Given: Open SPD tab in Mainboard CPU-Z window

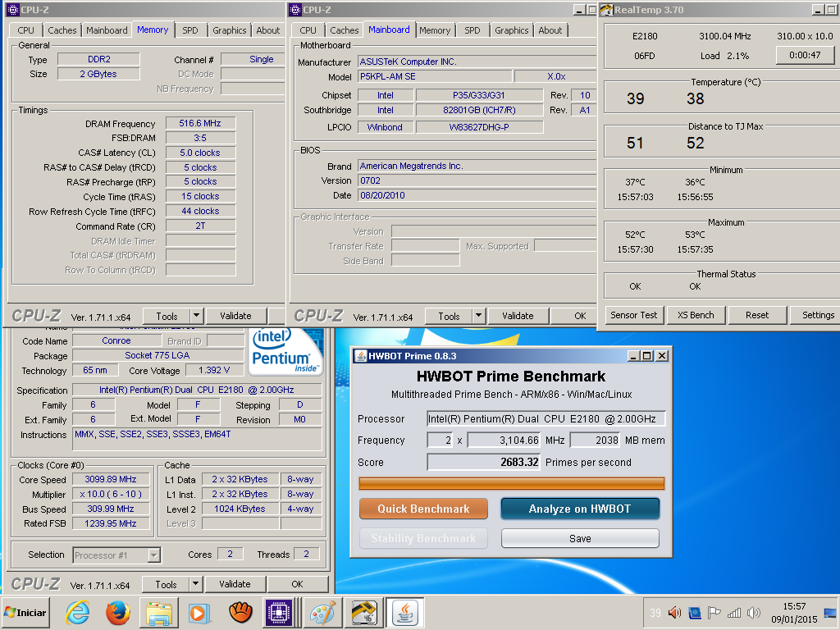Looking at the screenshot, I should 472,30.
